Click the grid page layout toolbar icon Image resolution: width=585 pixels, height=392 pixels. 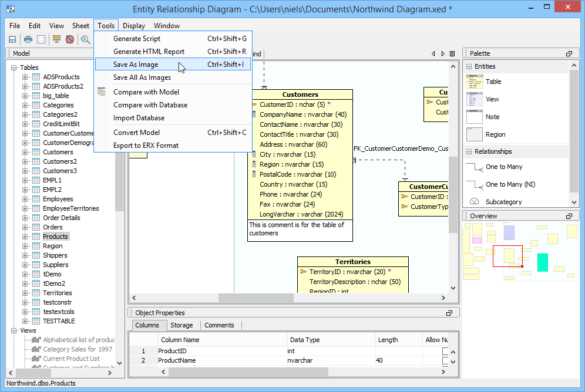tap(41, 39)
